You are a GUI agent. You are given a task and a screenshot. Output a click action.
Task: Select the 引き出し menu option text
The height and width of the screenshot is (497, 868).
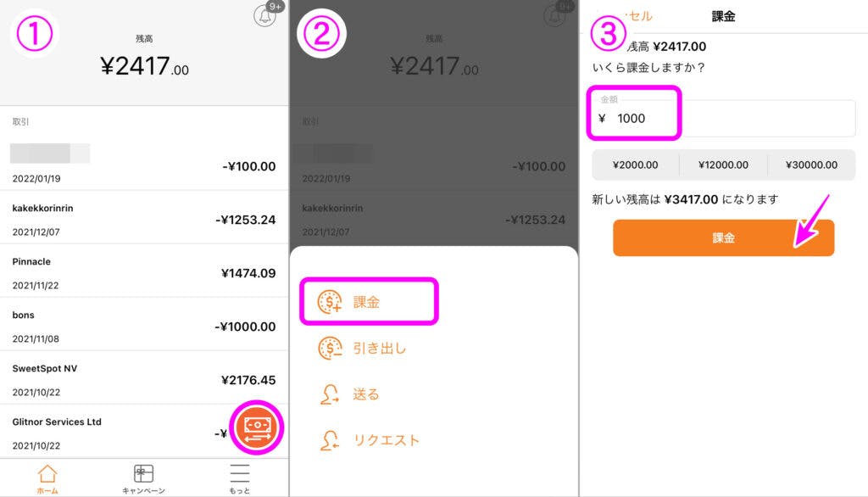pyautogui.click(x=380, y=348)
